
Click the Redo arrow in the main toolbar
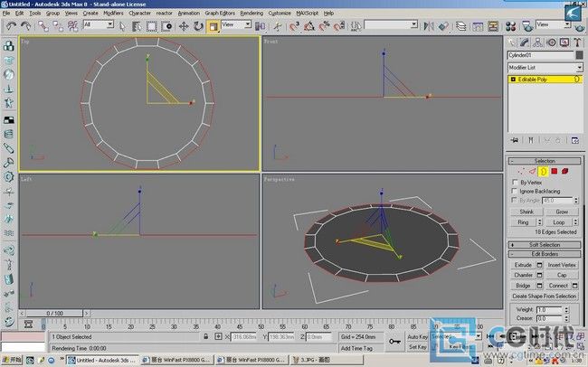point(26,26)
